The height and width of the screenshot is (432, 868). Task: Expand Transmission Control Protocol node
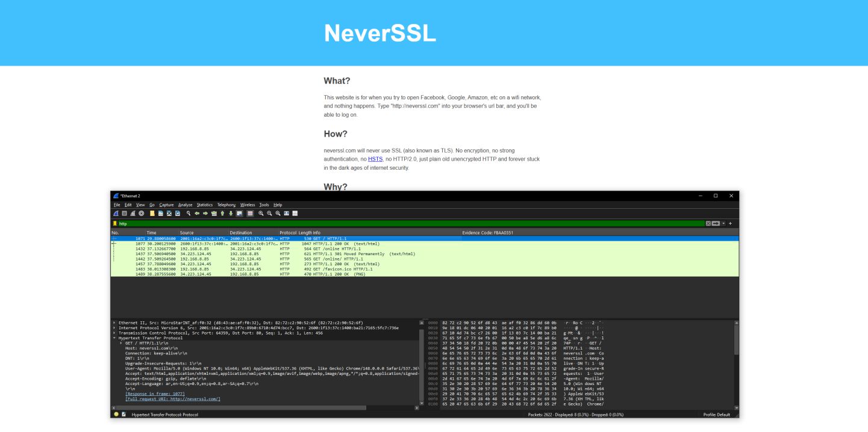coord(114,333)
